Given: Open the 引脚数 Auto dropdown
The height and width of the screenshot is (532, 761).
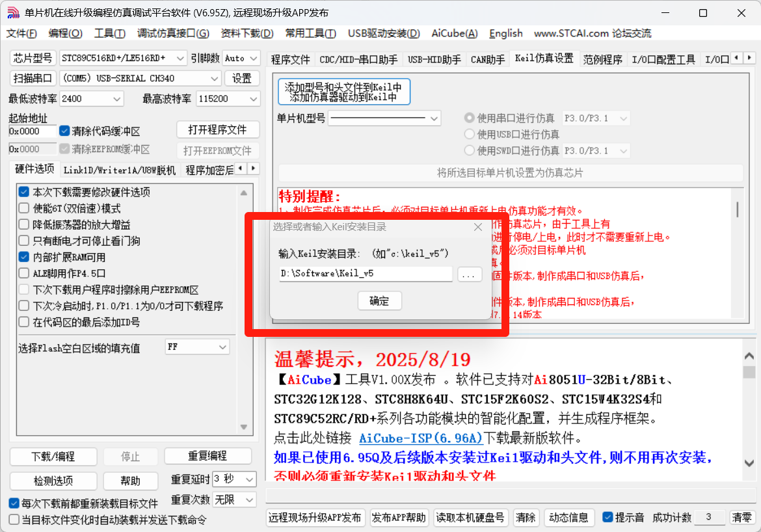Looking at the screenshot, I should coord(241,59).
